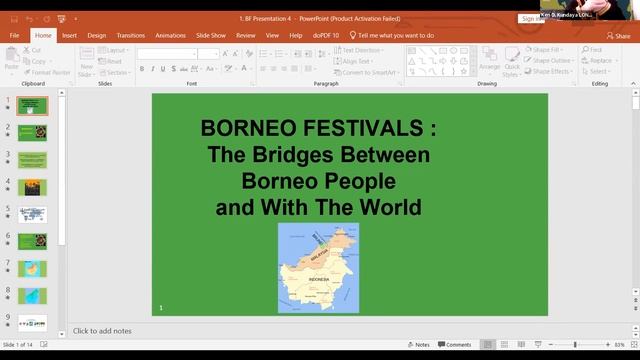Click Find in the Editing group
The image size is (640, 360).
(x=592, y=49)
